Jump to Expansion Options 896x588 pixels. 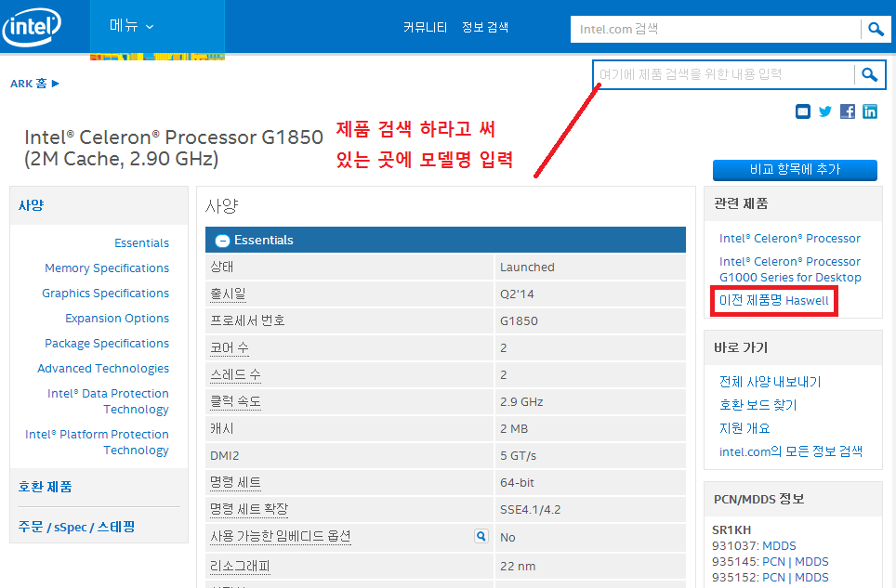pos(117,319)
